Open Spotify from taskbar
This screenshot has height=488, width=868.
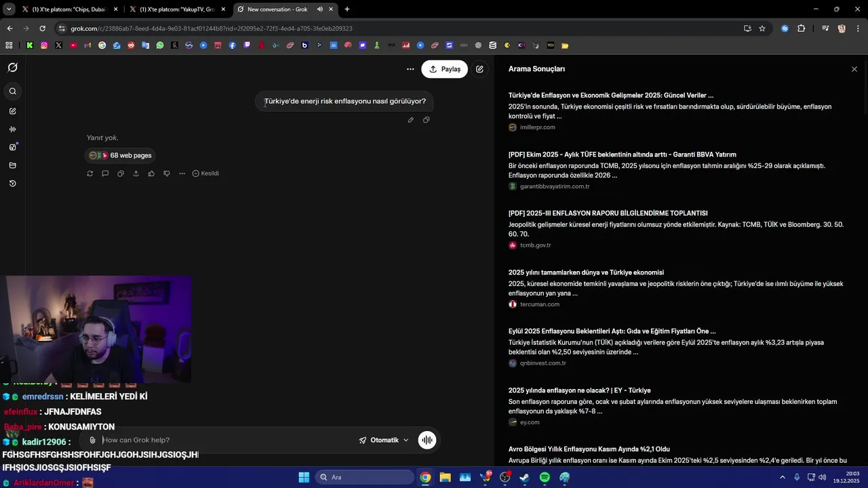[545, 477]
